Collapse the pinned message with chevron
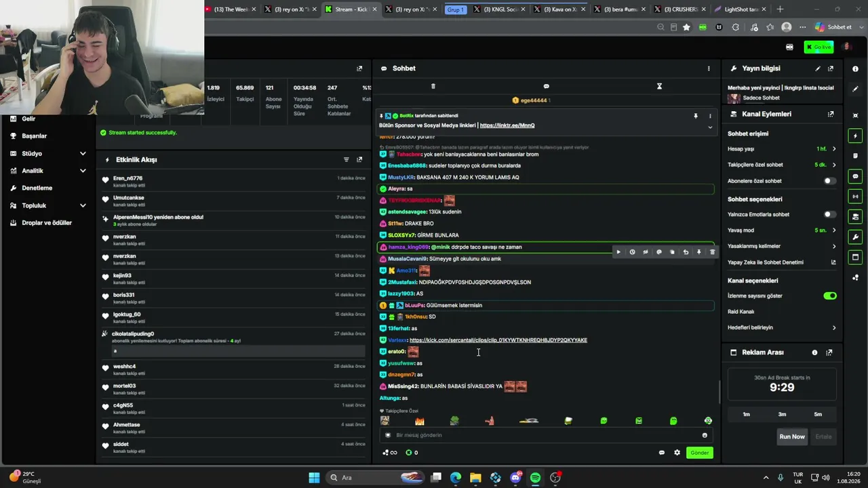Screen dimensions: 868x488 pyautogui.click(x=710, y=127)
